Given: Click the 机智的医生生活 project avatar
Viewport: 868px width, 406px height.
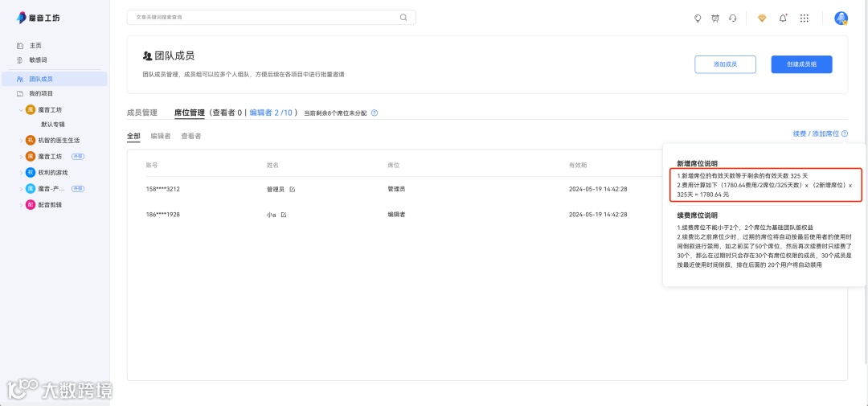Looking at the screenshot, I should (x=31, y=140).
